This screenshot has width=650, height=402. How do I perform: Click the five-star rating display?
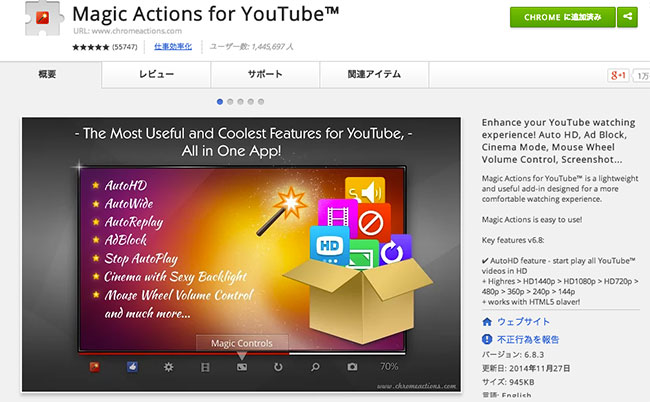point(91,47)
